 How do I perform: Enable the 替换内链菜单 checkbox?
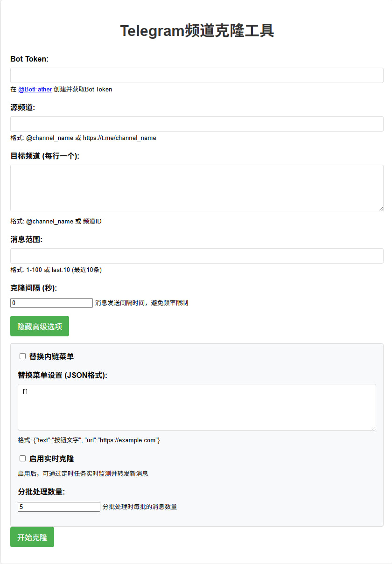pyautogui.click(x=22, y=356)
